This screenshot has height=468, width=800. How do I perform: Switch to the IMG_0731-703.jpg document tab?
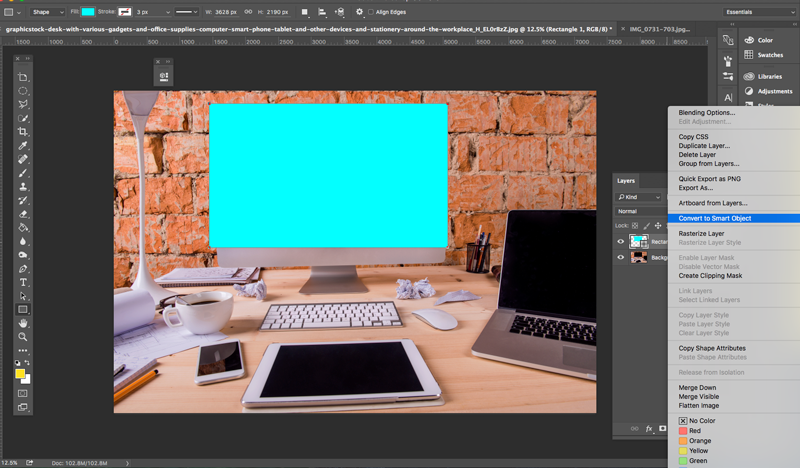point(659,29)
